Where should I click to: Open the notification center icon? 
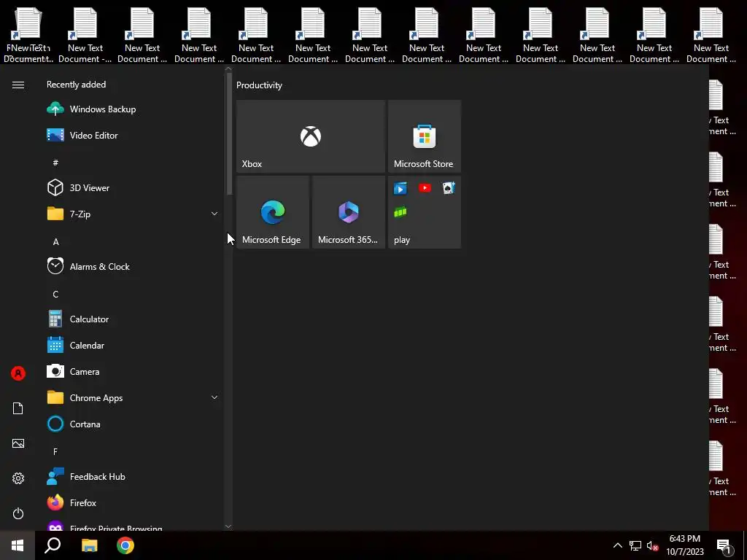724,545
